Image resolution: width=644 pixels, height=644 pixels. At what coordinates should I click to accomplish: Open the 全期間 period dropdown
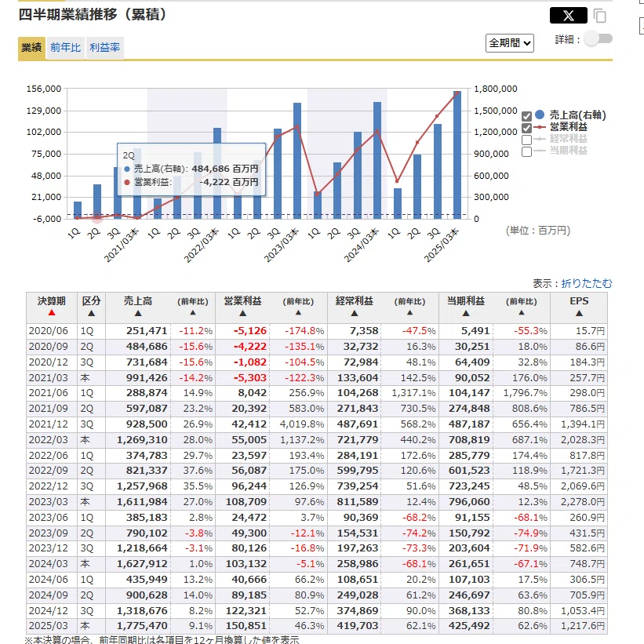[510, 43]
